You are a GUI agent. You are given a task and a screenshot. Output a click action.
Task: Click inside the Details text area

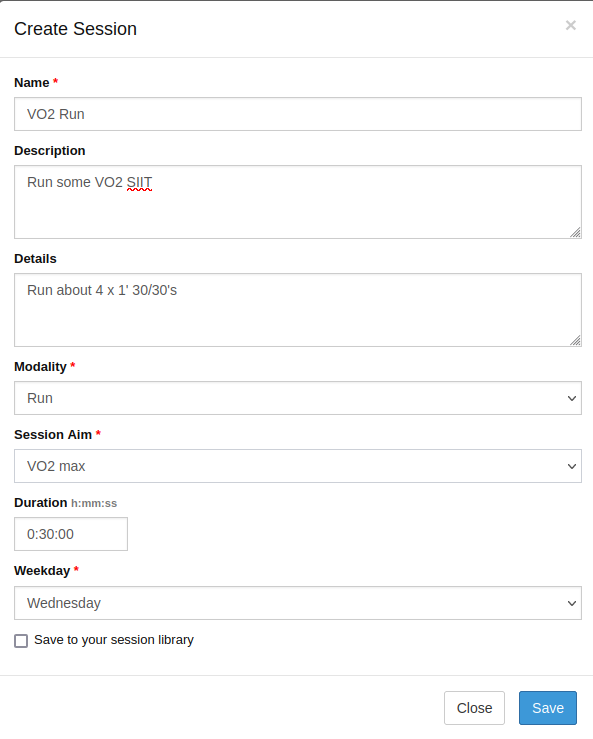coord(298,310)
